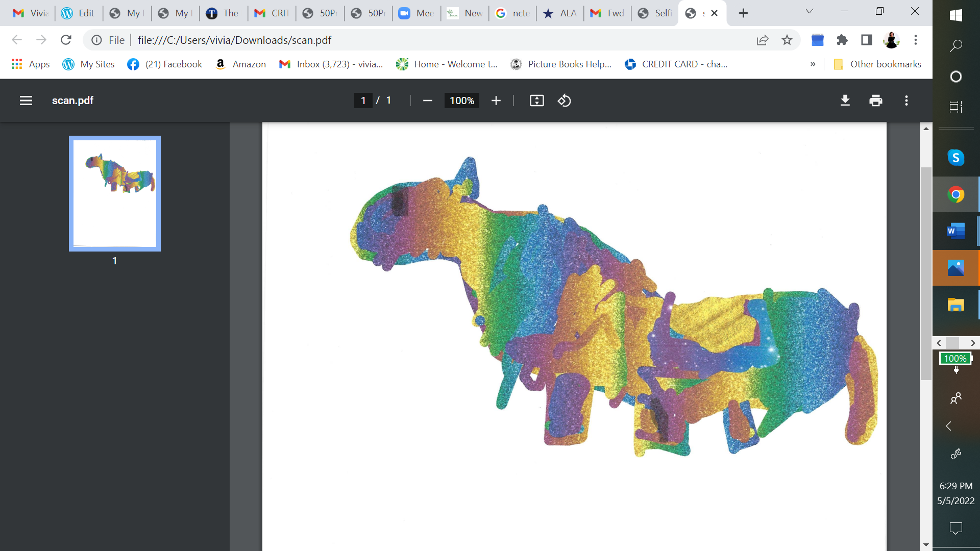
Task: Open PDF viewer more actions menu
Action: (x=906, y=101)
